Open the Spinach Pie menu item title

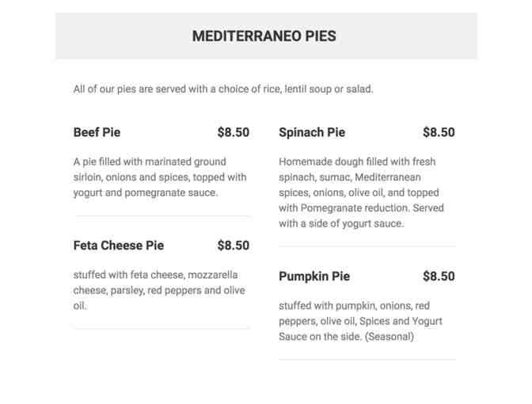(x=311, y=132)
